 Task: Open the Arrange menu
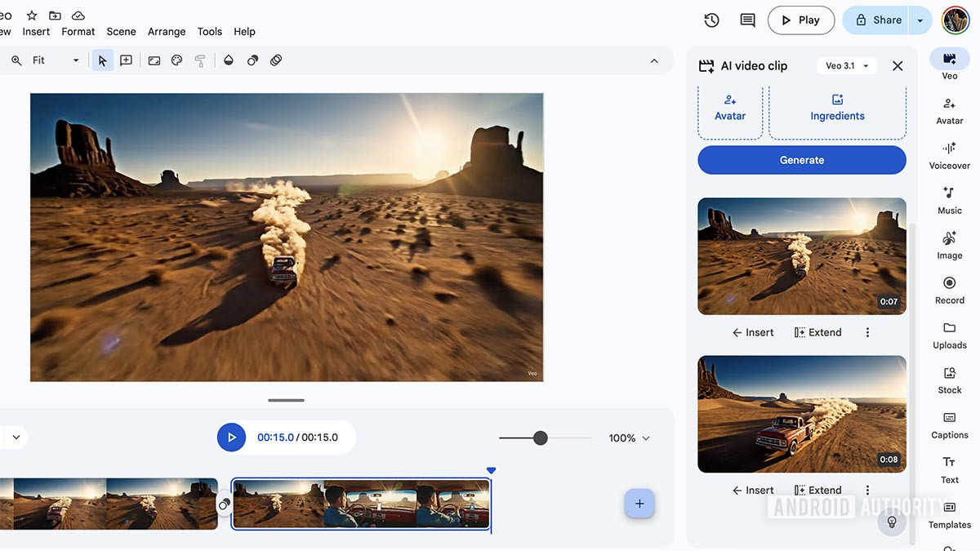pos(167,32)
